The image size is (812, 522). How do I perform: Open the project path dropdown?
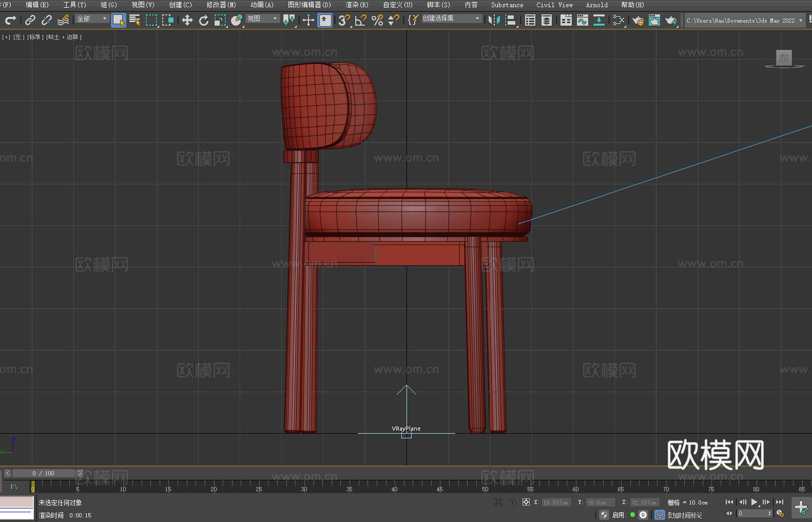point(745,21)
